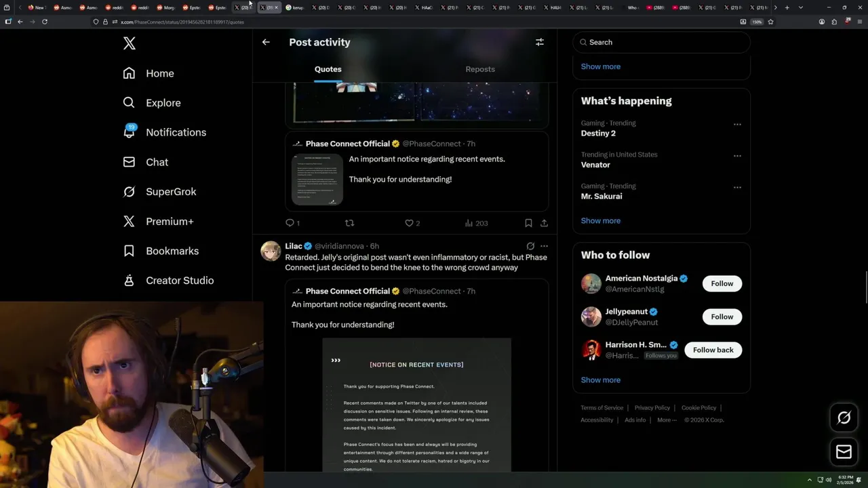Image resolution: width=868 pixels, height=488 pixels.
Task: Click the Notifications bell icon
Action: [129, 132]
